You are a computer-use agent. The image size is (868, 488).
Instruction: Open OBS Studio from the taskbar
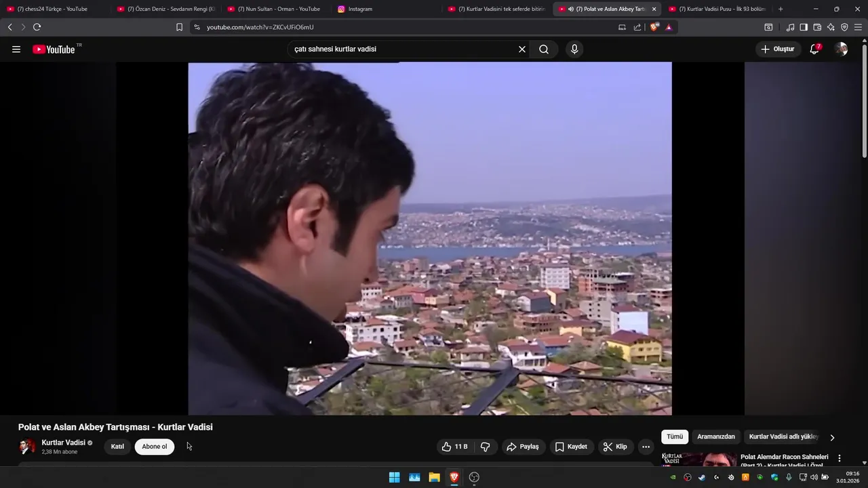(x=474, y=477)
